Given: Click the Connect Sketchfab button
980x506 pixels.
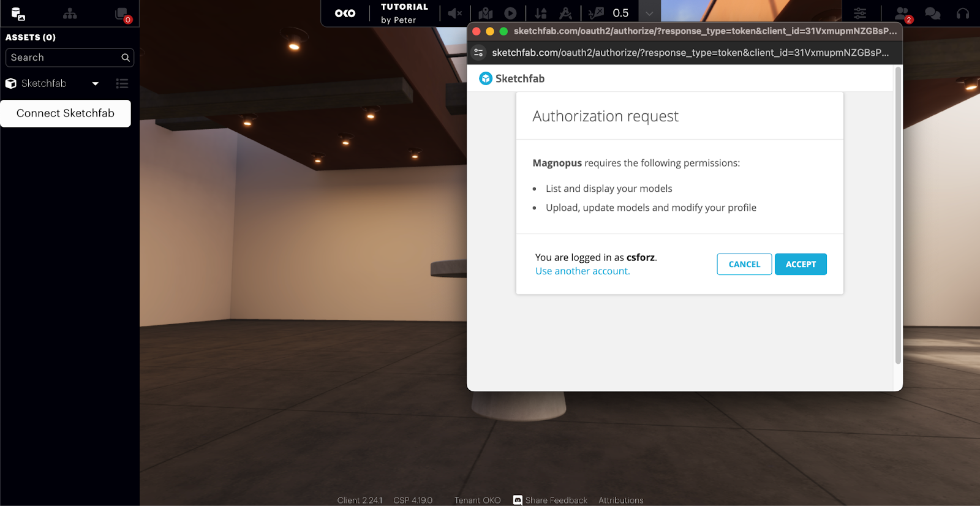Looking at the screenshot, I should [x=66, y=113].
